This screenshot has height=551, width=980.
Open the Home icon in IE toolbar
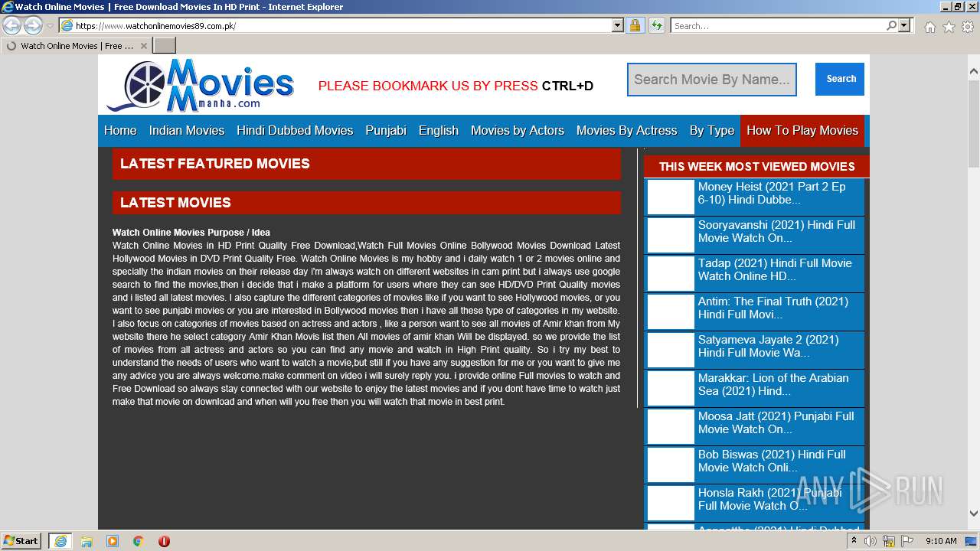929,27
